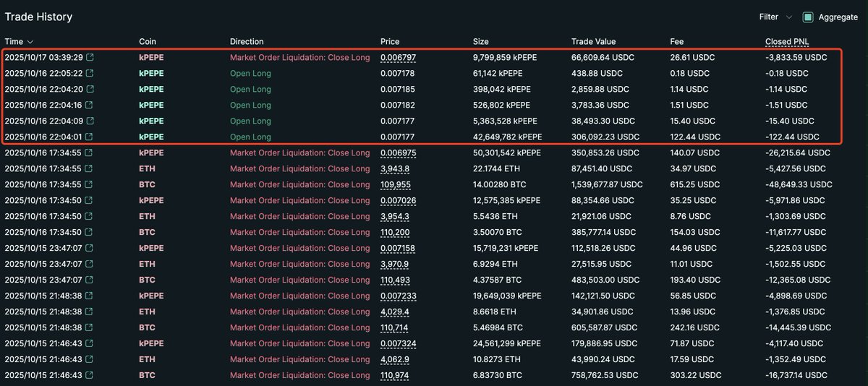The width and height of the screenshot is (868, 386).
Task: Click kPEPE coin in top liquidation row
Action: [151, 58]
